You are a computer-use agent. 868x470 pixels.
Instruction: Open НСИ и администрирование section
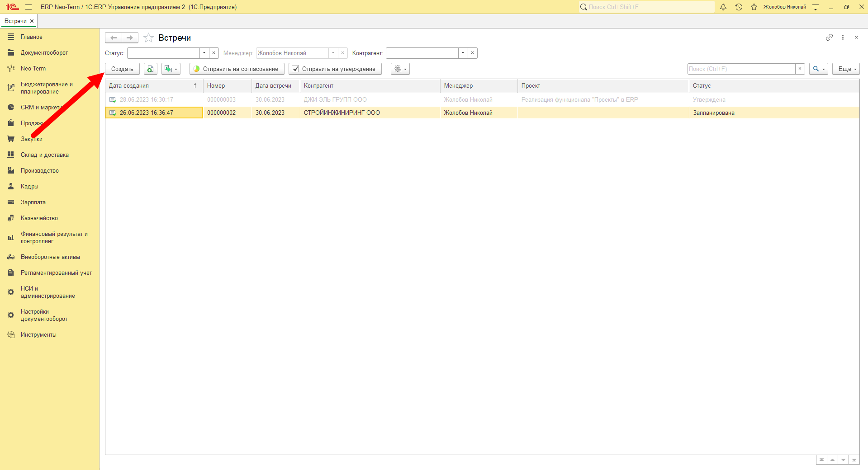(x=47, y=292)
